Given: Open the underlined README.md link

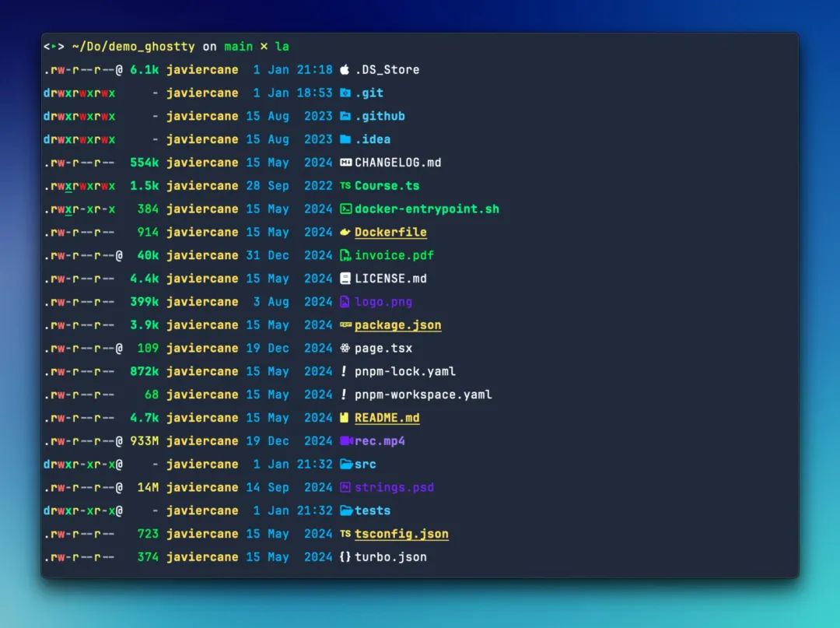Looking at the screenshot, I should pos(387,417).
